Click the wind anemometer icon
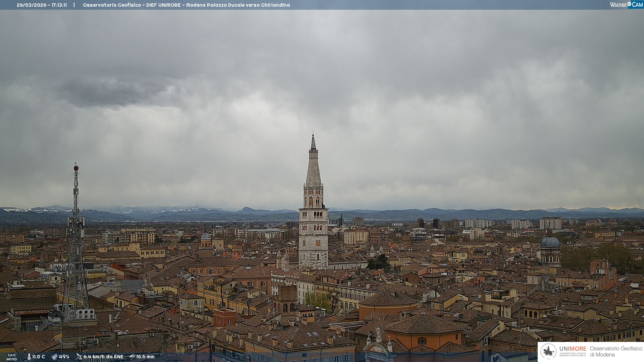 point(79,357)
